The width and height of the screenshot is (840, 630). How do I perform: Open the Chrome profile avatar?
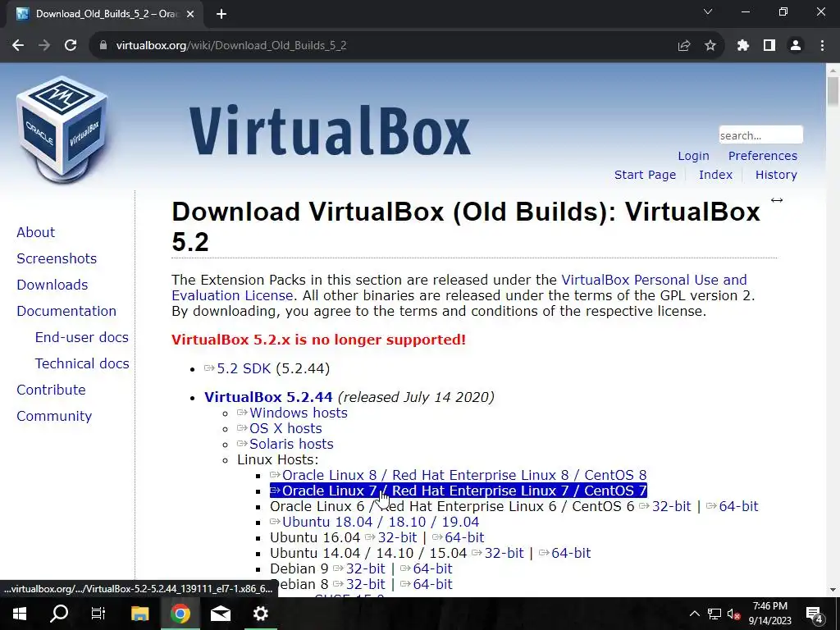(796, 46)
